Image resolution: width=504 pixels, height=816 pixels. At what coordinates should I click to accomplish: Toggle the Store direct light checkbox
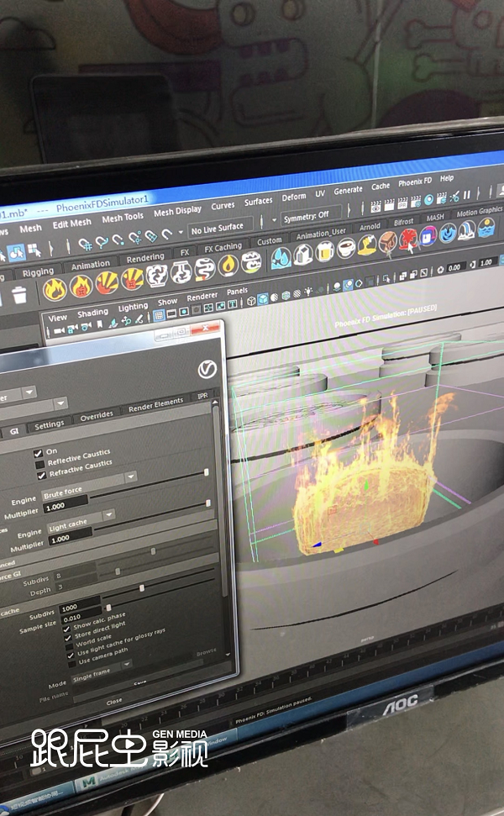67,638
